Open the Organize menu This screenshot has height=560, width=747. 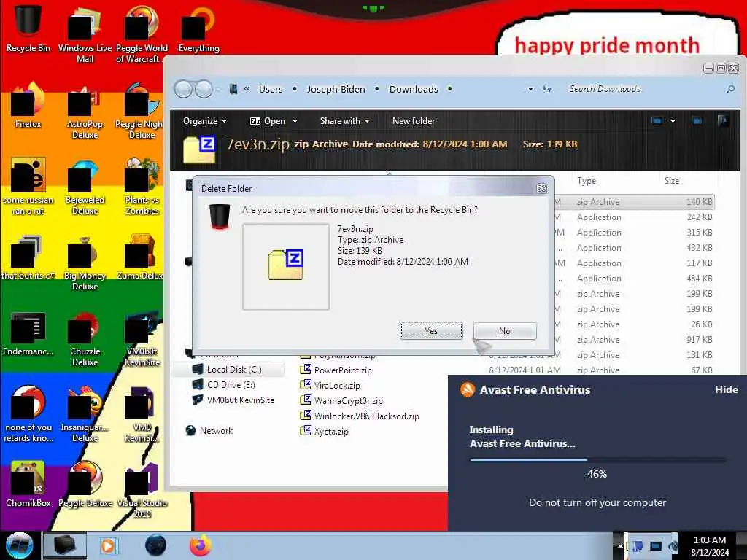coord(205,121)
